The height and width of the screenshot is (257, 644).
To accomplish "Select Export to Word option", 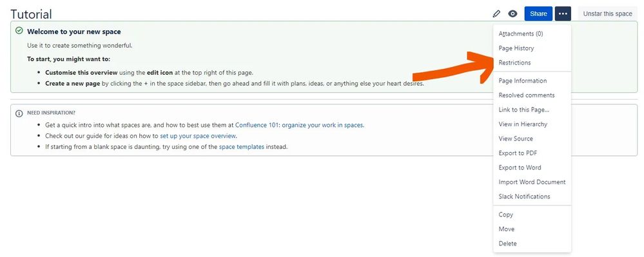I will (x=532, y=167).
